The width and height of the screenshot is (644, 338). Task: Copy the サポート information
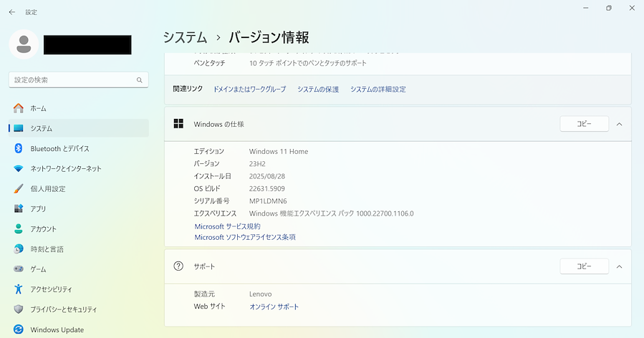tap(584, 266)
